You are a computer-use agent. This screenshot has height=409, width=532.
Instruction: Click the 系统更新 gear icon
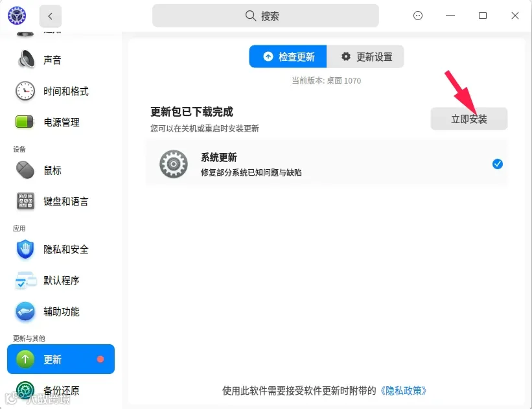pyautogui.click(x=174, y=164)
